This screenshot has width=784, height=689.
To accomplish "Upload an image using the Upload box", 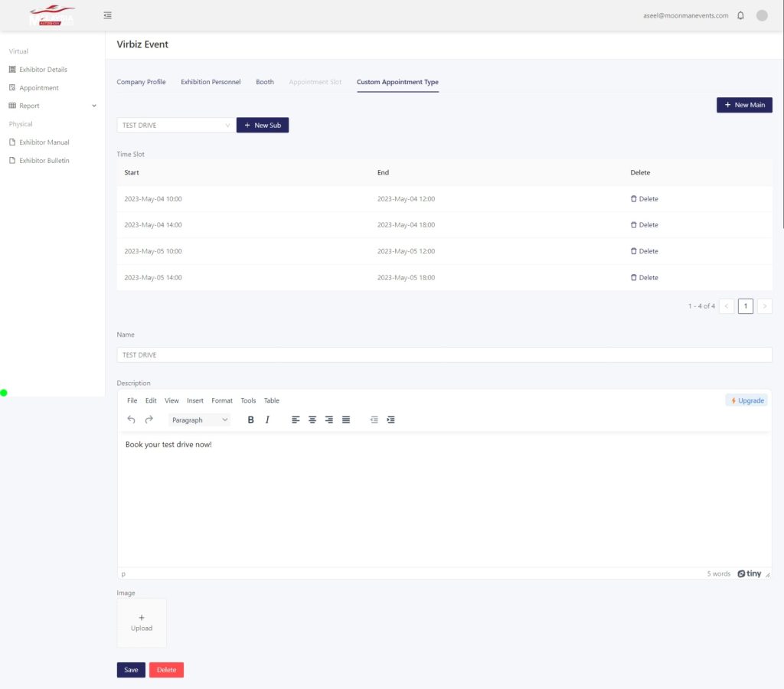I will coord(142,623).
